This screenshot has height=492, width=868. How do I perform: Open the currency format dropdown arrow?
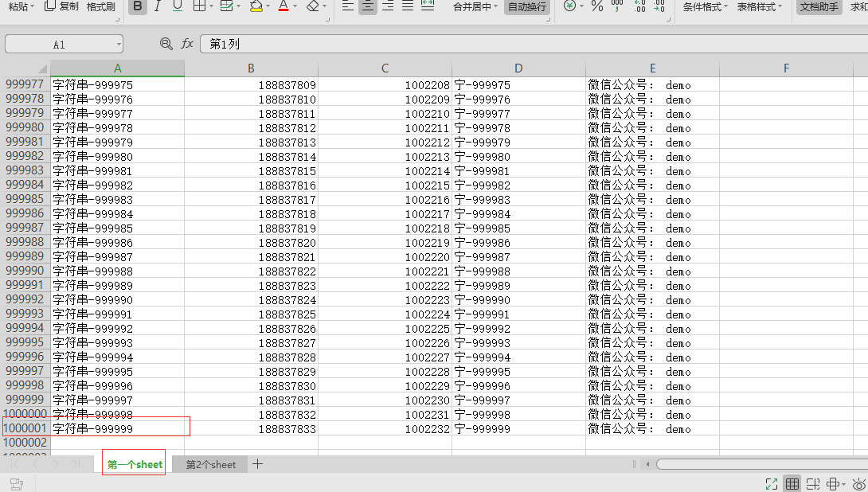[x=582, y=6]
